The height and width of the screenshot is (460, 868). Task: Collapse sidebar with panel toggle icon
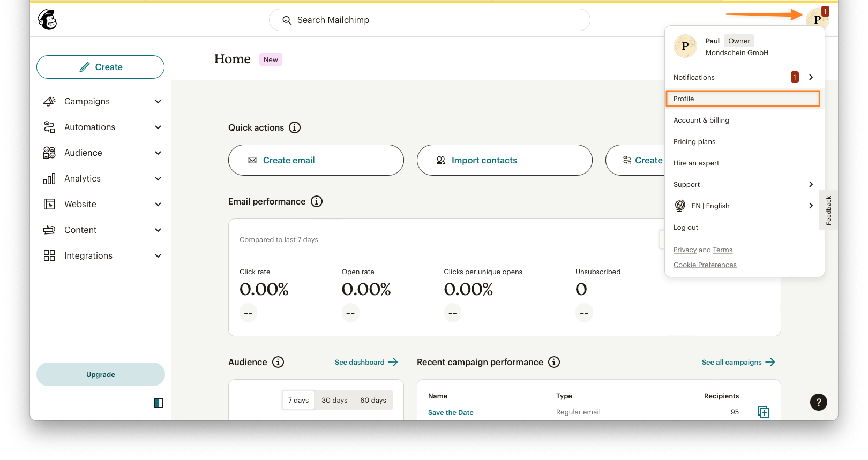[159, 403]
